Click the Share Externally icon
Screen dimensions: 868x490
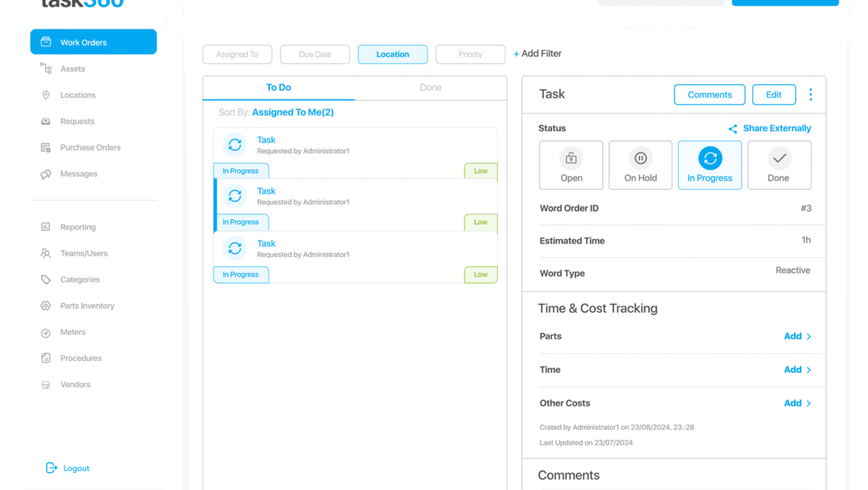pyautogui.click(x=733, y=128)
